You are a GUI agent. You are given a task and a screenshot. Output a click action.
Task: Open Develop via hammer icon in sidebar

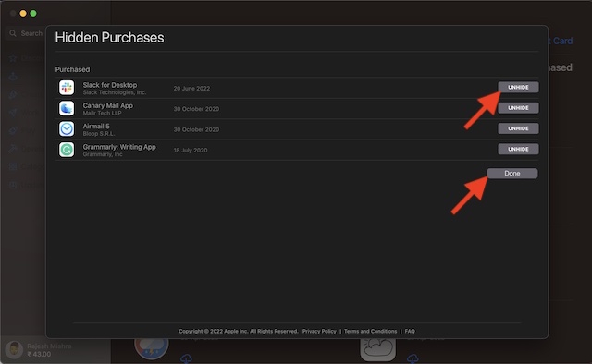coord(13,148)
